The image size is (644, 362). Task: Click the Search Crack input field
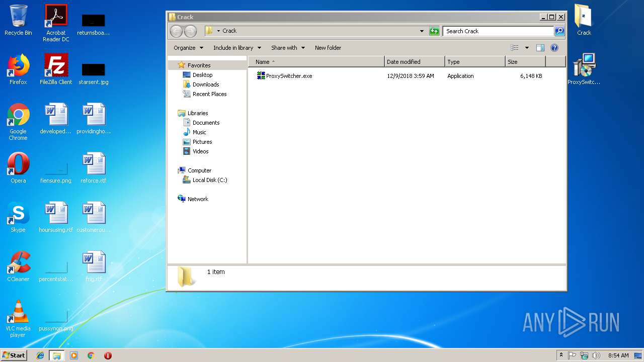click(x=498, y=31)
